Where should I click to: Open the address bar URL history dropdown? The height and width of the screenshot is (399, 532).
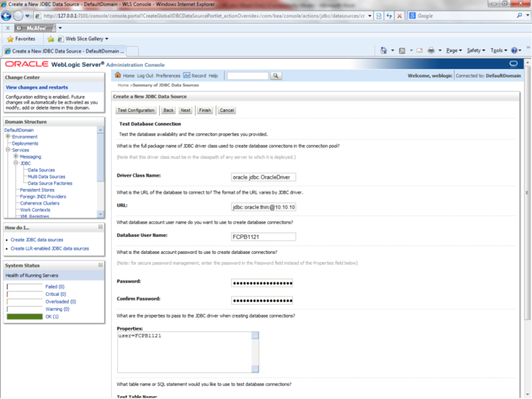(369, 16)
